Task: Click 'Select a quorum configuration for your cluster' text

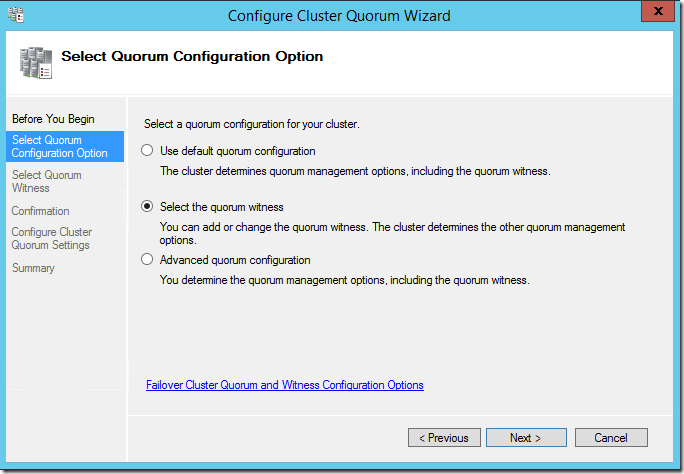Action: 252,124
